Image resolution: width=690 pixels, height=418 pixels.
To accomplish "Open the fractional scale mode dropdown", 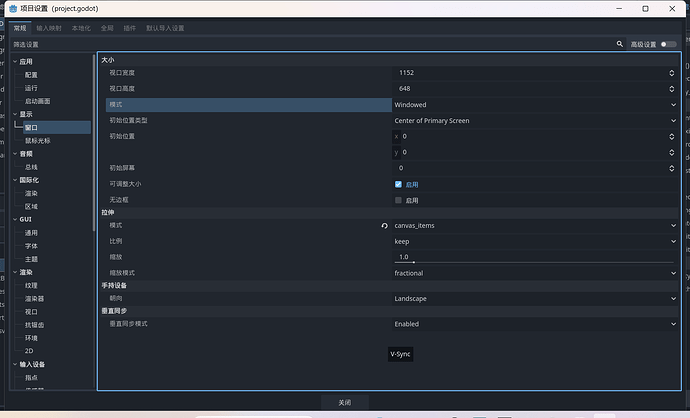I will tap(535, 273).
